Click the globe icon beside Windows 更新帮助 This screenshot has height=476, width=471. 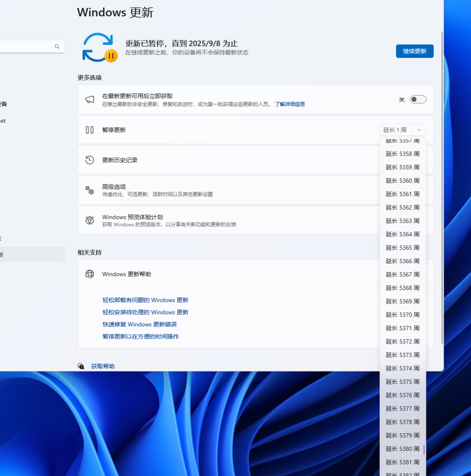[x=90, y=274]
